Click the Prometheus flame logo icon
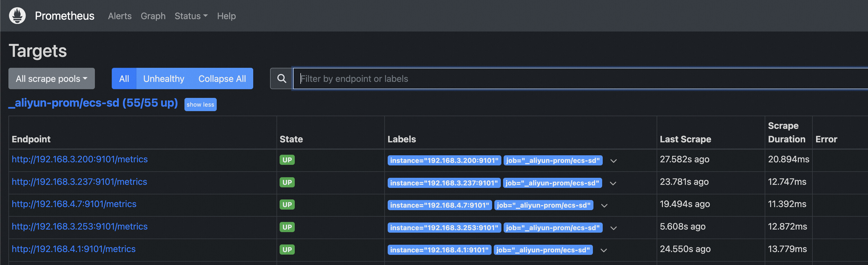The image size is (868, 265). click(17, 15)
